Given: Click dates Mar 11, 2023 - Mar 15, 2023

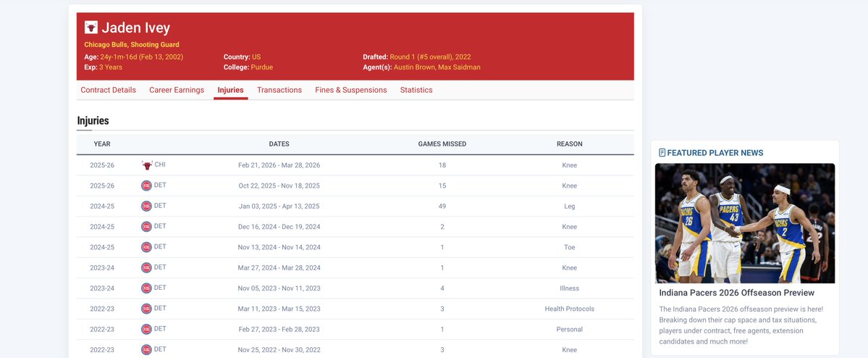Looking at the screenshot, I should [x=279, y=309].
